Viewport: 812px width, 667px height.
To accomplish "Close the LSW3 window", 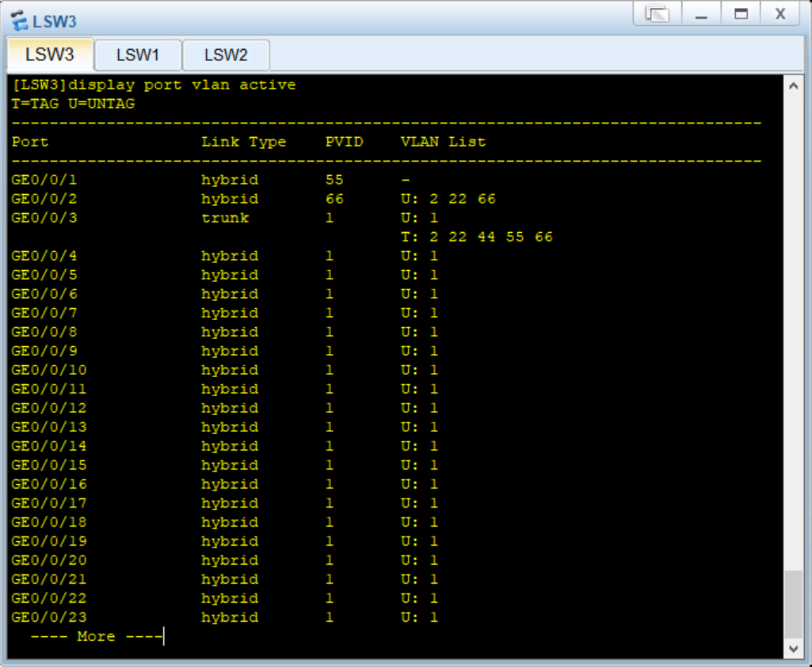I will pos(780,13).
